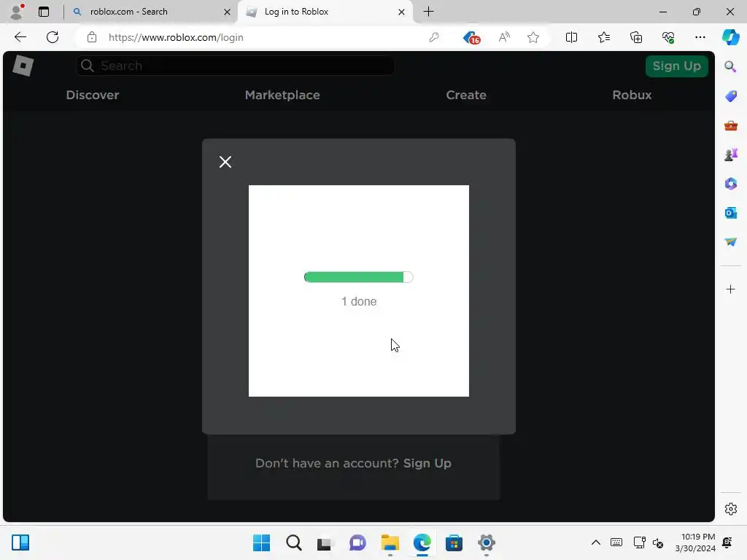Image resolution: width=747 pixels, height=560 pixels.
Task: Close the roblox.com - Search tab
Action: (228, 12)
